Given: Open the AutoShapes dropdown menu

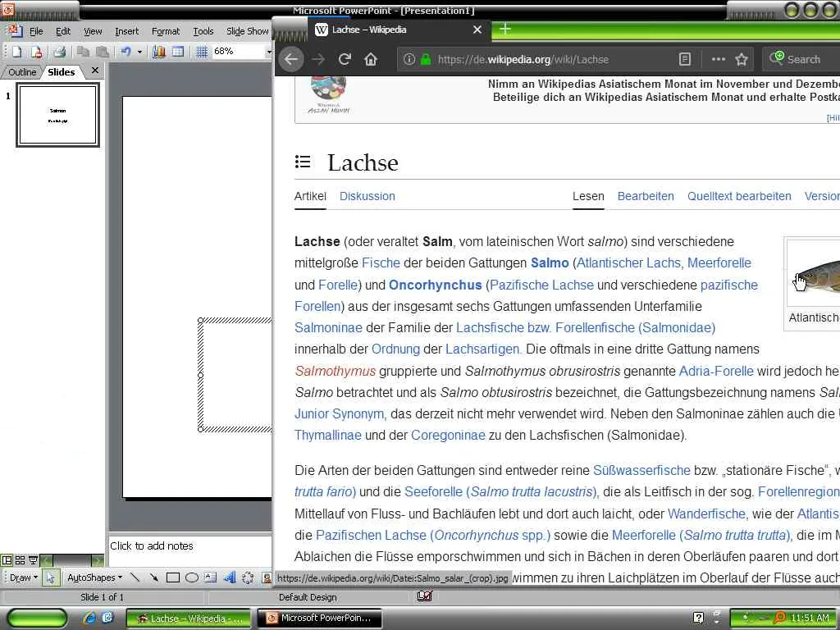Looking at the screenshot, I should point(95,577).
